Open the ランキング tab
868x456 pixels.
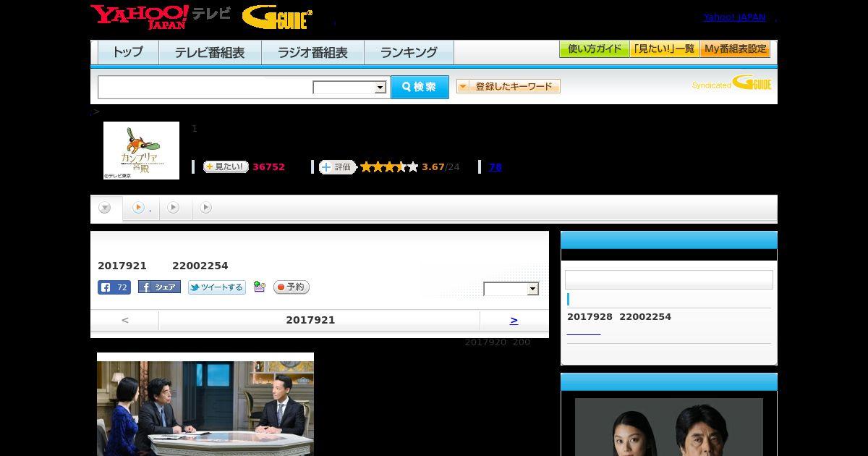pos(409,52)
